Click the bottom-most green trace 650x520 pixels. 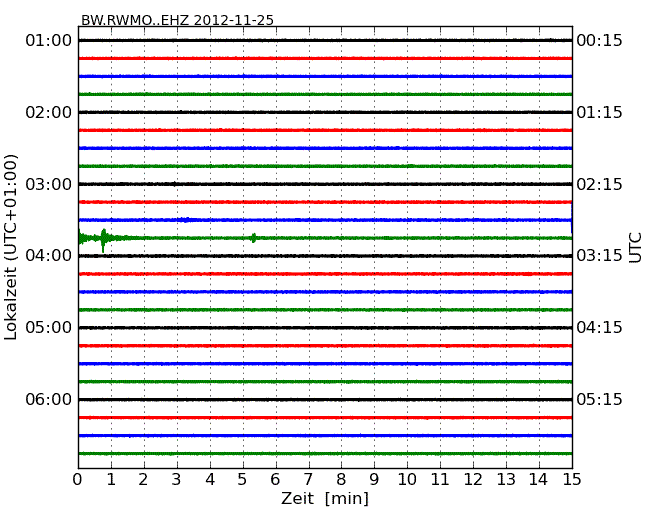pyautogui.click(x=325, y=454)
